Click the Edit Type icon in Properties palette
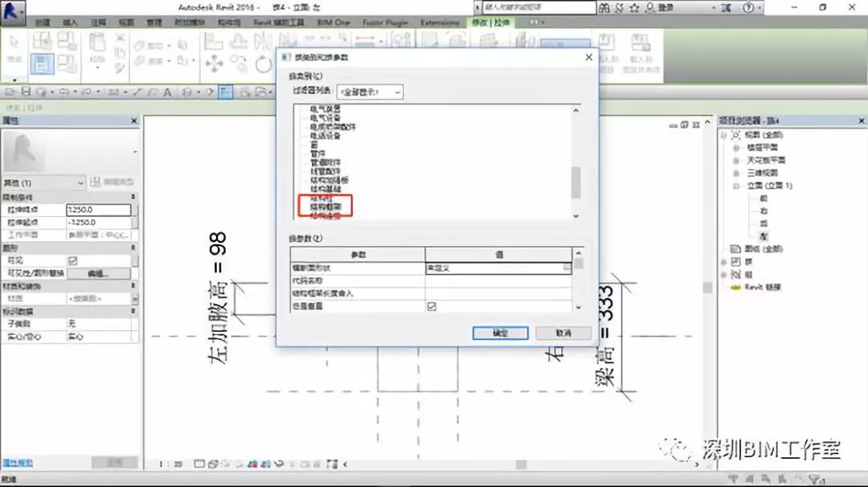Image resolution: width=868 pixels, height=487 pixels. tap(95, 182)
